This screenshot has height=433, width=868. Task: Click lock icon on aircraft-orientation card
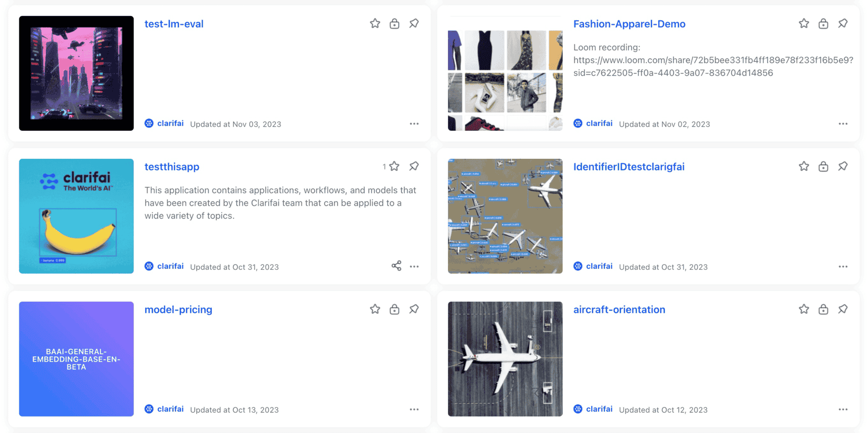point(823,309)
